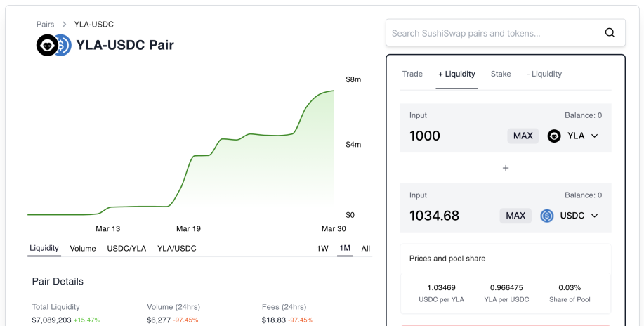644x326 pixels.
Task: Select the + Liquidity tab
Action: click(456, 74)
